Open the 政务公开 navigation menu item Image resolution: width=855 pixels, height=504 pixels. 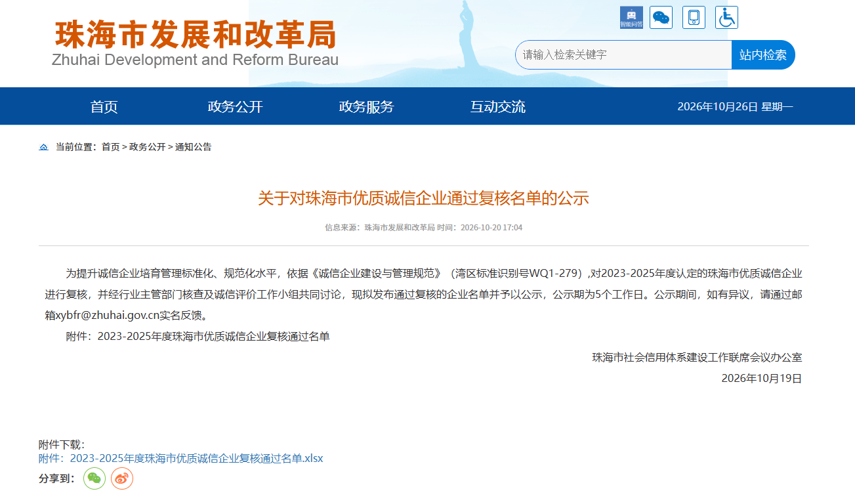236,107
